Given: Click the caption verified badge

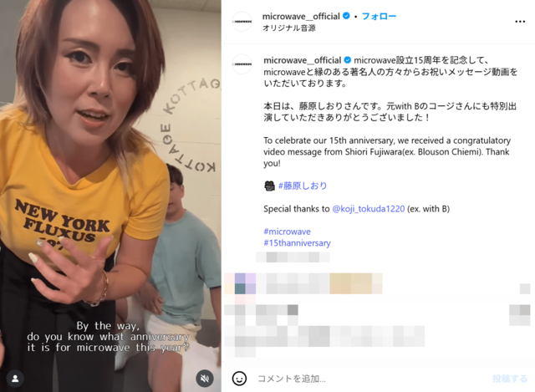Looking at the screenshot, I should tap(348, 60).
